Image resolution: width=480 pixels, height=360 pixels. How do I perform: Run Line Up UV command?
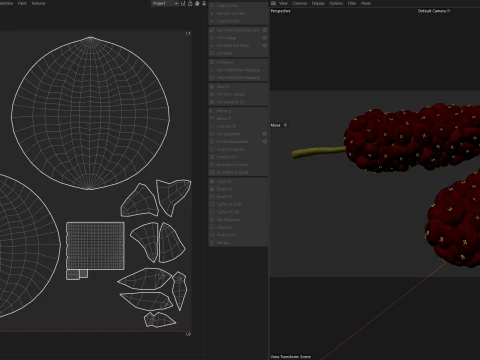click(238, 126)
